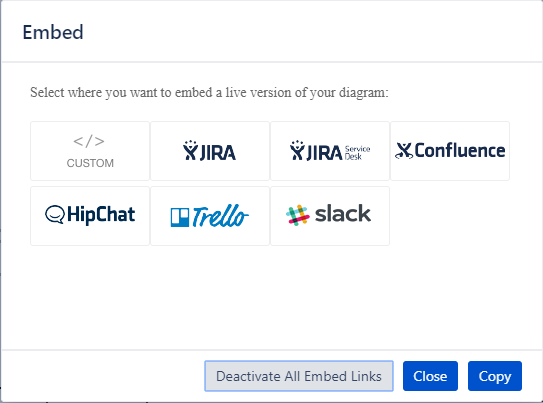Image resolution: width=543 pixels, height=403 pixels.
Task: Click the colorful Slack hashtag icon
Action: point(297,215)
